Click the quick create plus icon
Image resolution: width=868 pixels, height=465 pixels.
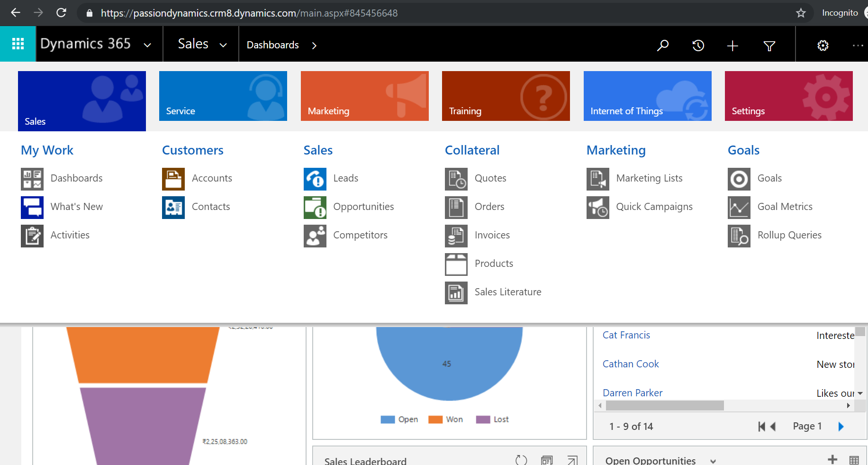click(732, 46)
